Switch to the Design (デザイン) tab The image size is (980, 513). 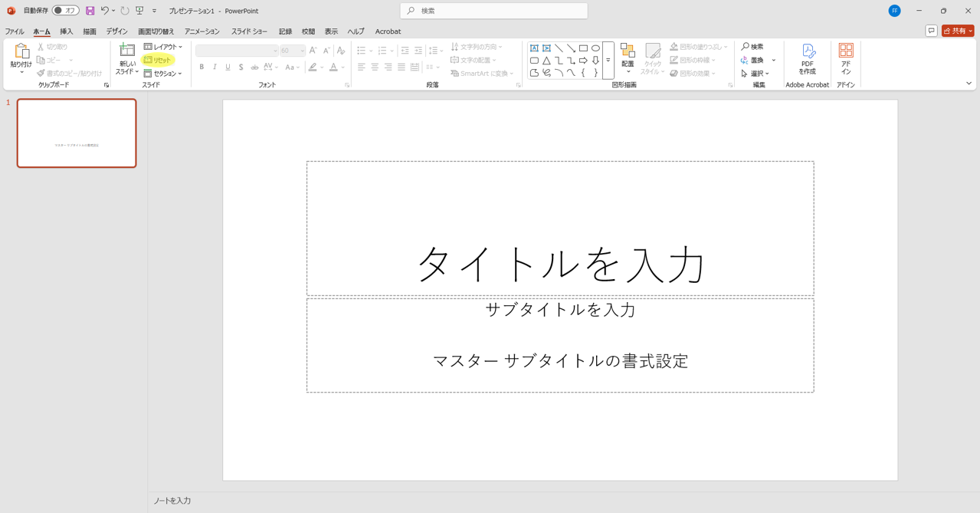[x=116, y=31]
